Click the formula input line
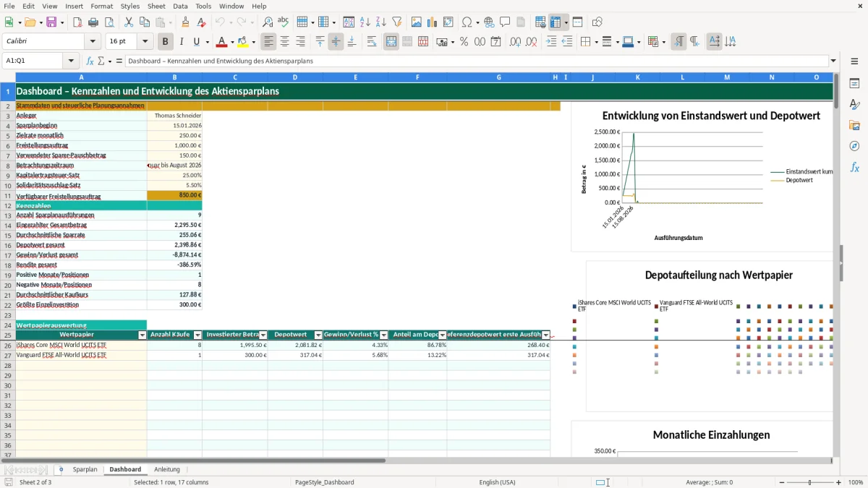868x488 pixels. (477, 61)
